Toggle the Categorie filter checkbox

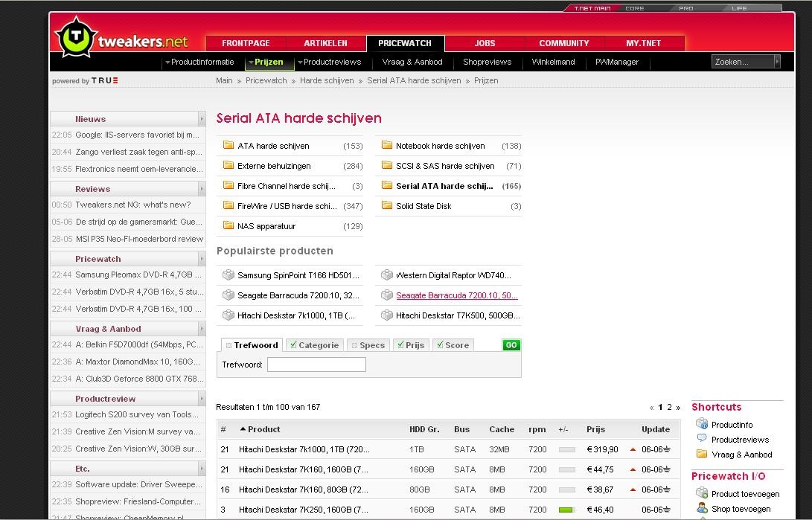(x=293, y=344)
